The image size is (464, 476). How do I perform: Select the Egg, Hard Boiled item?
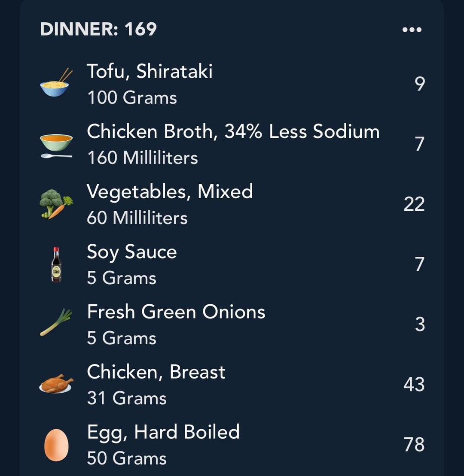point(232,444)
